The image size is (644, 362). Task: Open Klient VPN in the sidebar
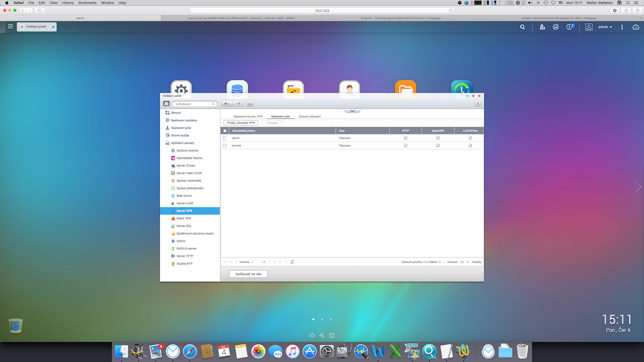184,218
